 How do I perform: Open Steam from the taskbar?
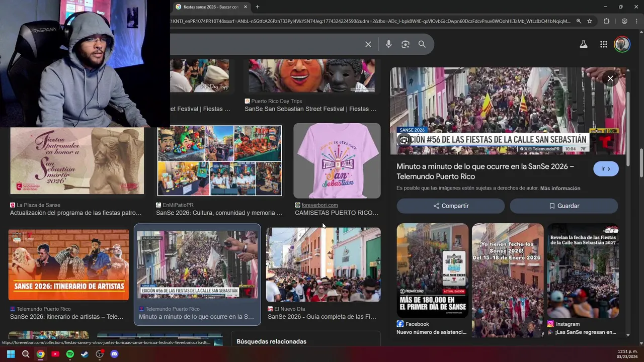click(x=85, y=354)
